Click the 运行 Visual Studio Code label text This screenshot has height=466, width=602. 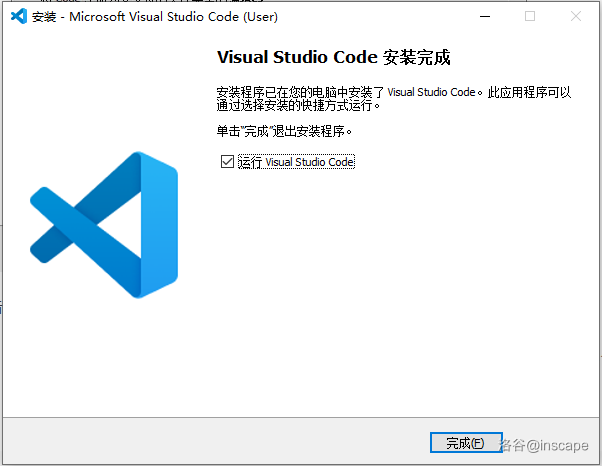(x=296, y=162)
